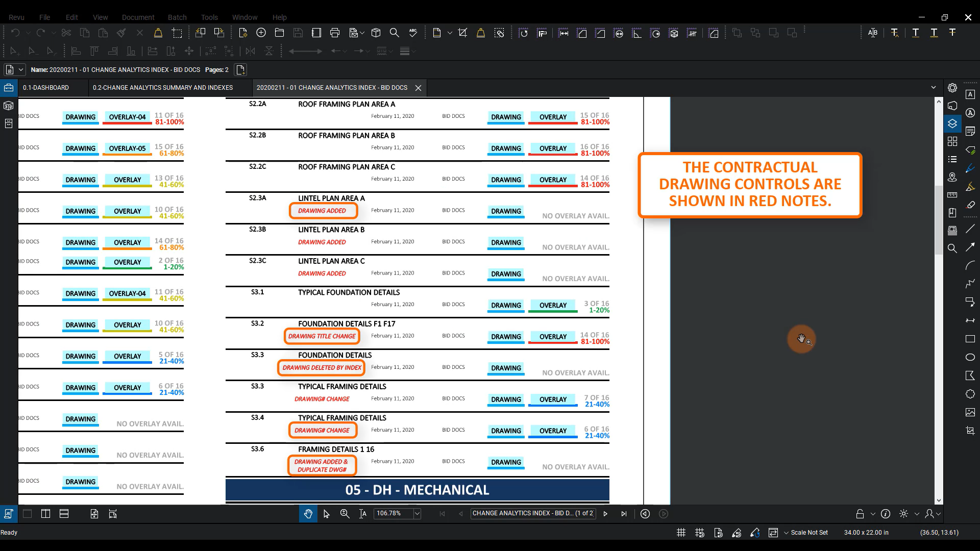Go to next page arrow
Screen dimensions: 980x551
pos(605,514)
